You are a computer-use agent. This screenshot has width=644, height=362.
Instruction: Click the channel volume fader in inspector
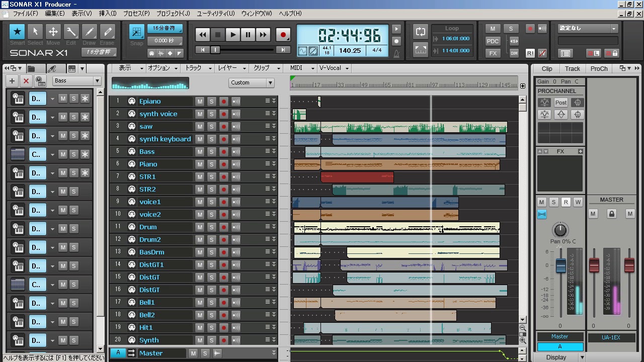pos(560,265)
